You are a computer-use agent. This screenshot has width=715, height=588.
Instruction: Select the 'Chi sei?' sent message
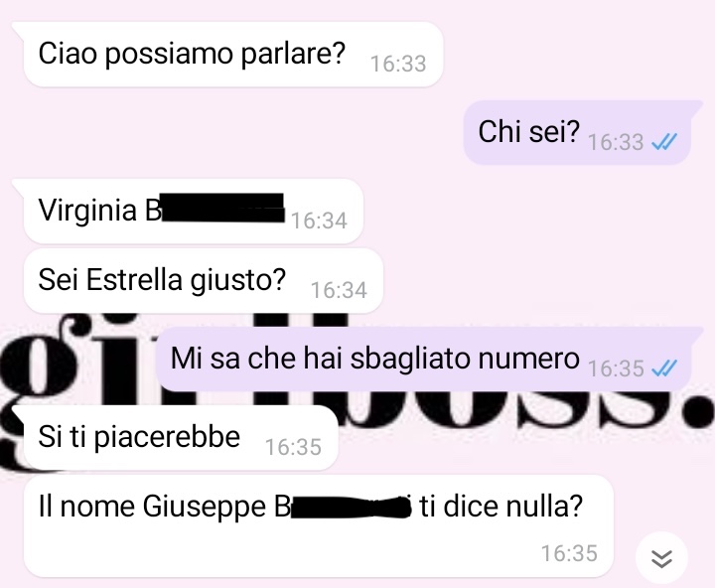pos(577,132)
